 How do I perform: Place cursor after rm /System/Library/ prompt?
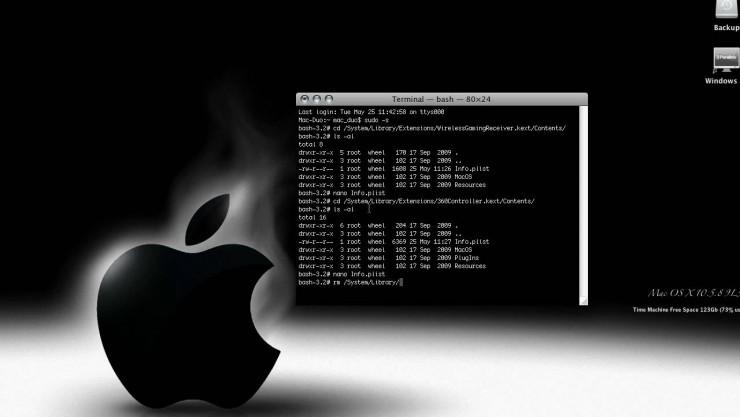(x=401, y=282)
